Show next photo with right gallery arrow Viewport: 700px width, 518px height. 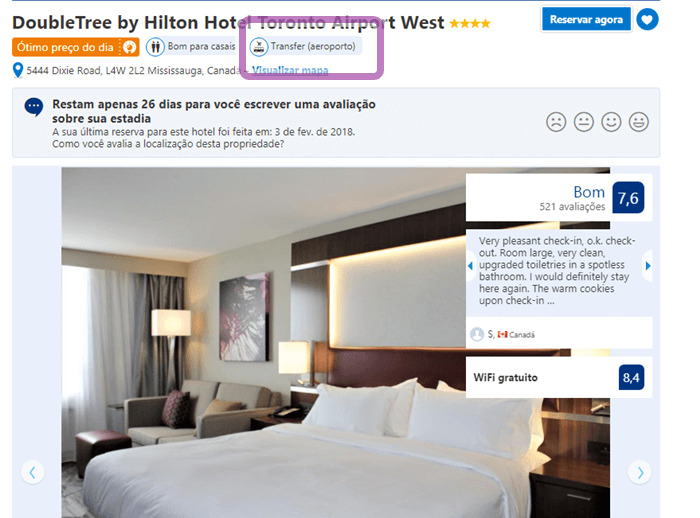click(x=640, y=472)
